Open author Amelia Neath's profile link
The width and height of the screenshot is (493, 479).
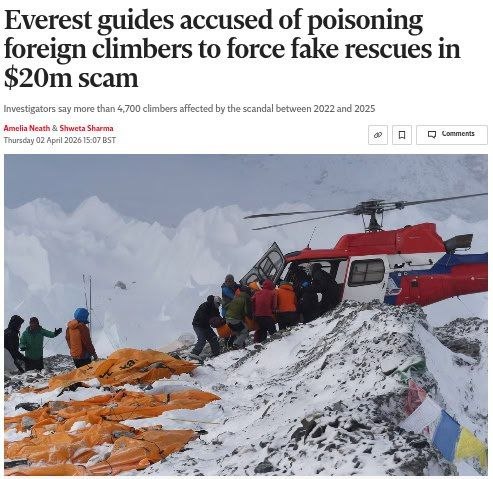pos(27,128)
